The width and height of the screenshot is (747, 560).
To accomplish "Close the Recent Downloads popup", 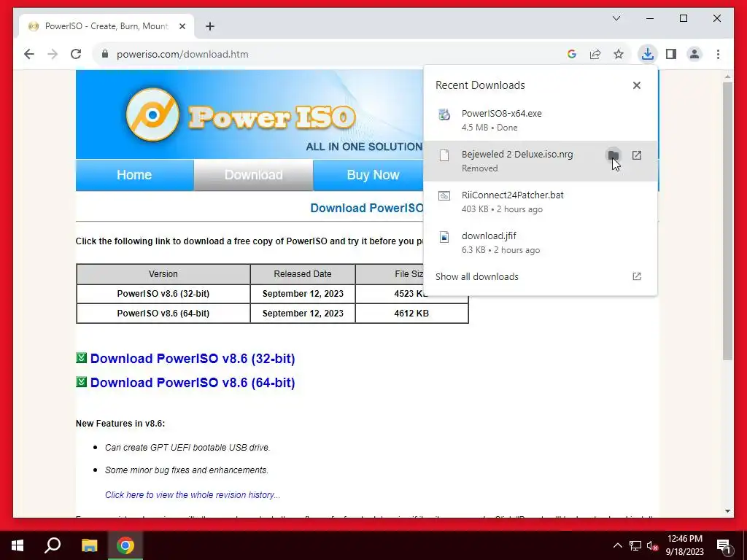I will click(636, 85).
